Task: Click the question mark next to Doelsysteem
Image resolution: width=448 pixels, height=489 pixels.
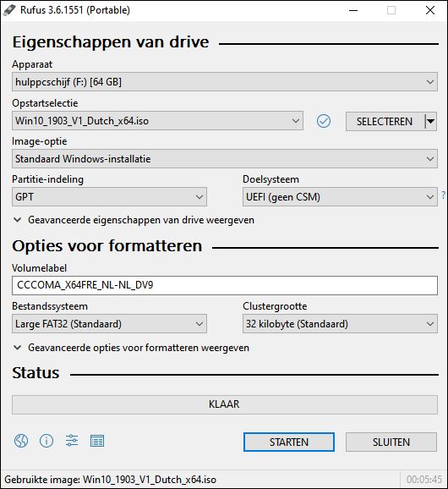Action: click(443, 195)
